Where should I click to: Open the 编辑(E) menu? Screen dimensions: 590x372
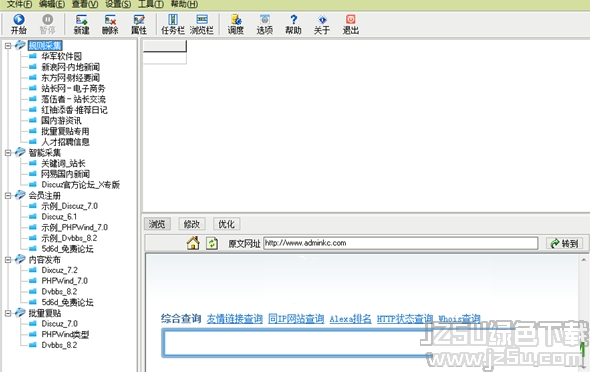(x=52, y=4)
